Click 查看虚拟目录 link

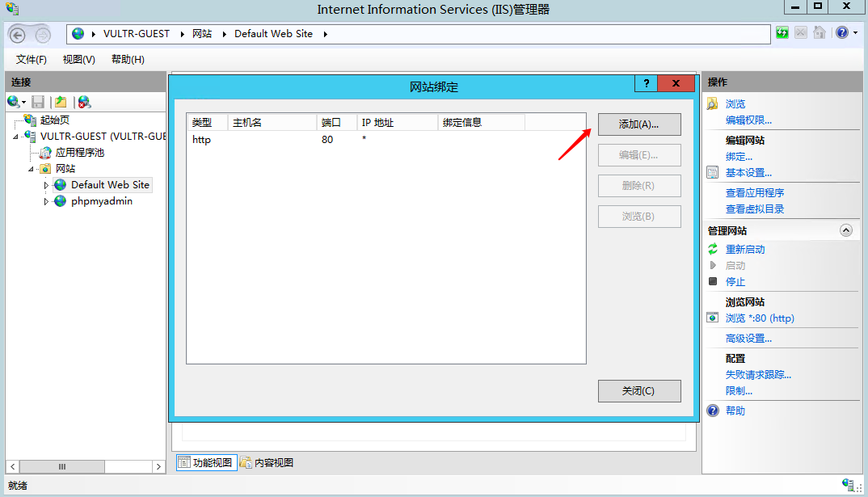click(x=755, y=208)
